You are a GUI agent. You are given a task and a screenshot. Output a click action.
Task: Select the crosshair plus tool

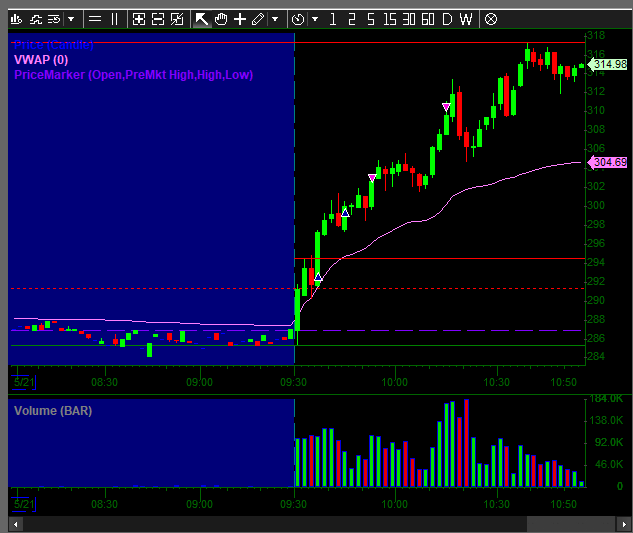coord(240,19)
